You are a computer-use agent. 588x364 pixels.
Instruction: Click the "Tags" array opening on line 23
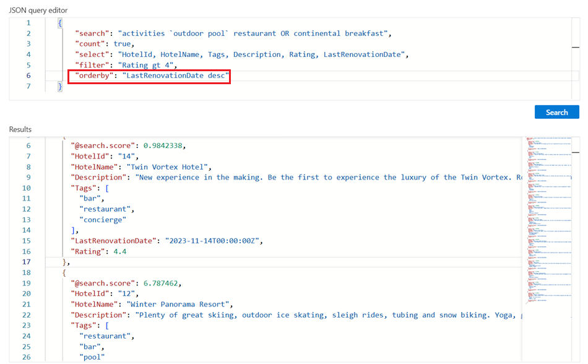tap(89, 326)
